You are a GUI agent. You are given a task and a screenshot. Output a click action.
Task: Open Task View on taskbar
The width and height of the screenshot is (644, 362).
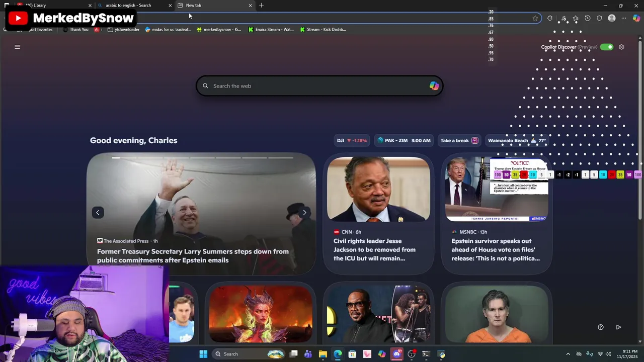[x=294, y=354]
